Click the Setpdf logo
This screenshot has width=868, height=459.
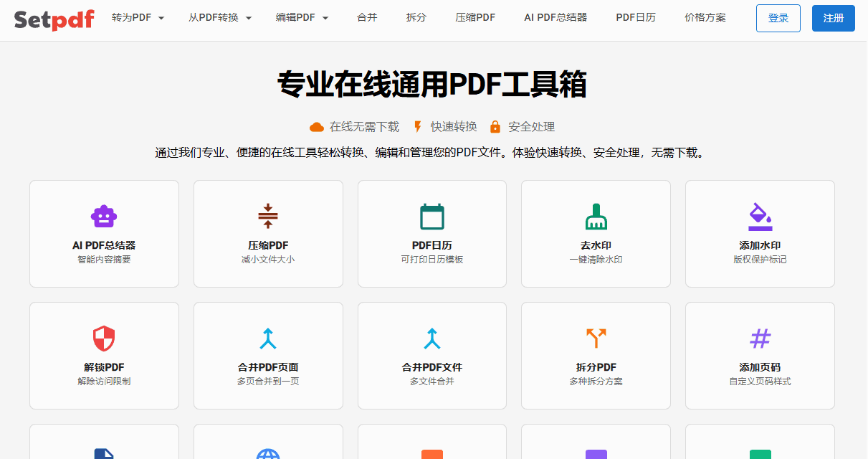[x=54, y=19]
